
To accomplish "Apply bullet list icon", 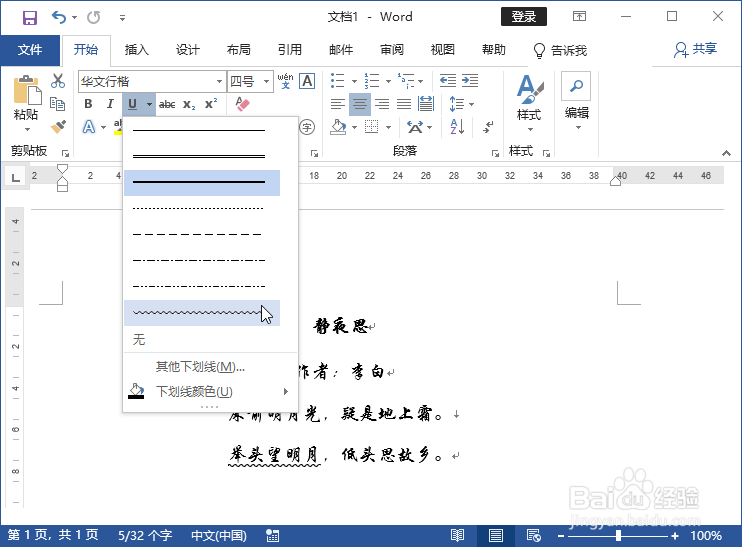I will pyautogui.click(x=337, y=80).
